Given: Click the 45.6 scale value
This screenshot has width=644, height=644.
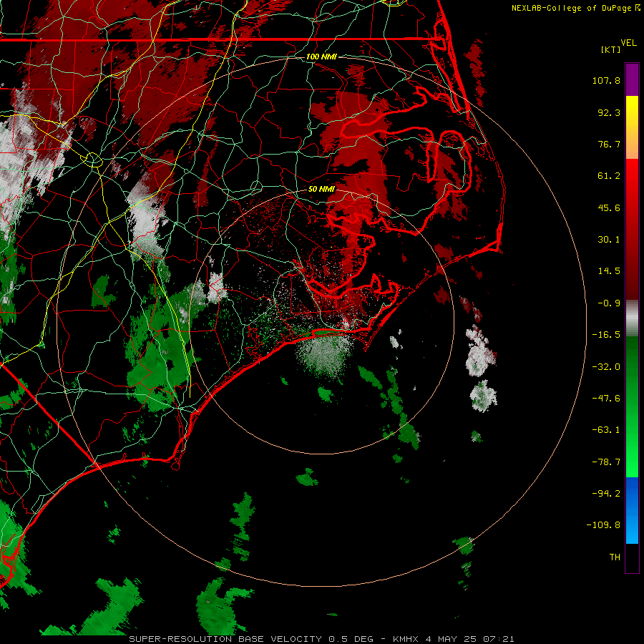Looking at the screenshot, I should coord(609,208).
